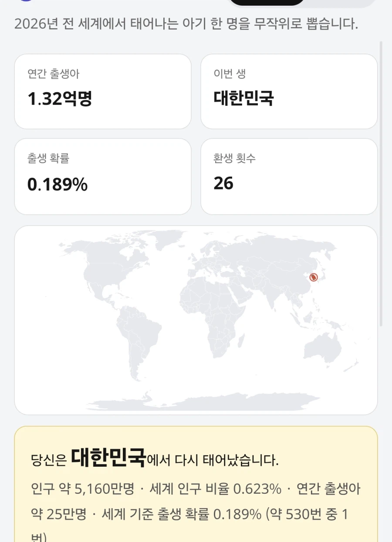Click the red baby marker on Korea
The image size is (392, 542).
coord(314,277)
